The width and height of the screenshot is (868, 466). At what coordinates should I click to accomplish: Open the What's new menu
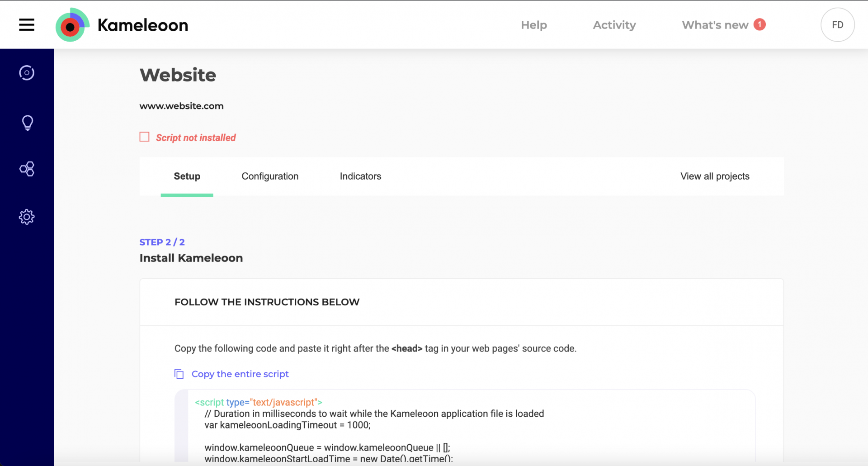click(715, 25)
